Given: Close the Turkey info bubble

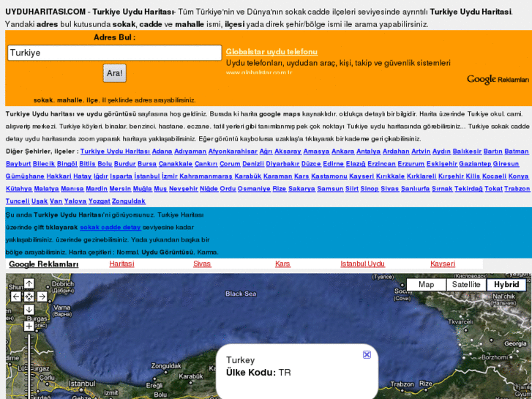Looking at the screenshot, I should [x=367, y=355].
